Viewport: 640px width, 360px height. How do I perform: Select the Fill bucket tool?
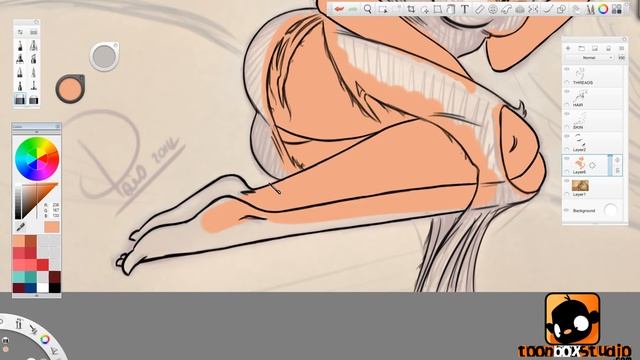451,9
